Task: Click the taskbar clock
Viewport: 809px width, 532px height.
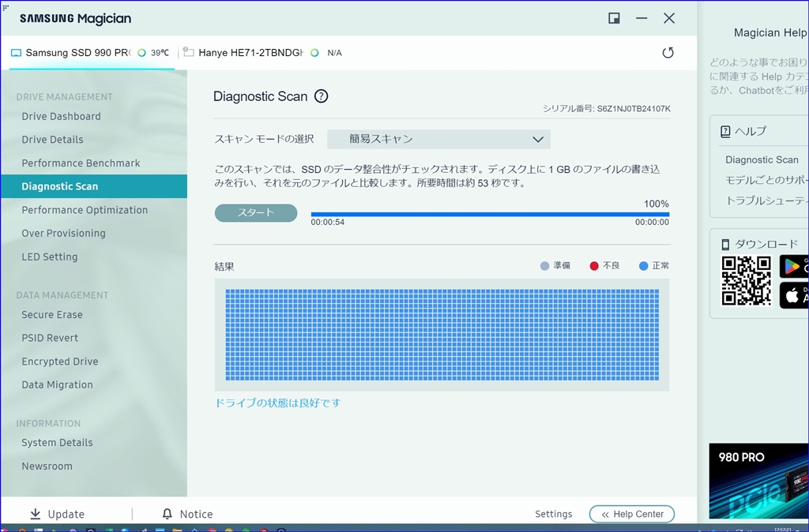Action: (x=783, y=529)
